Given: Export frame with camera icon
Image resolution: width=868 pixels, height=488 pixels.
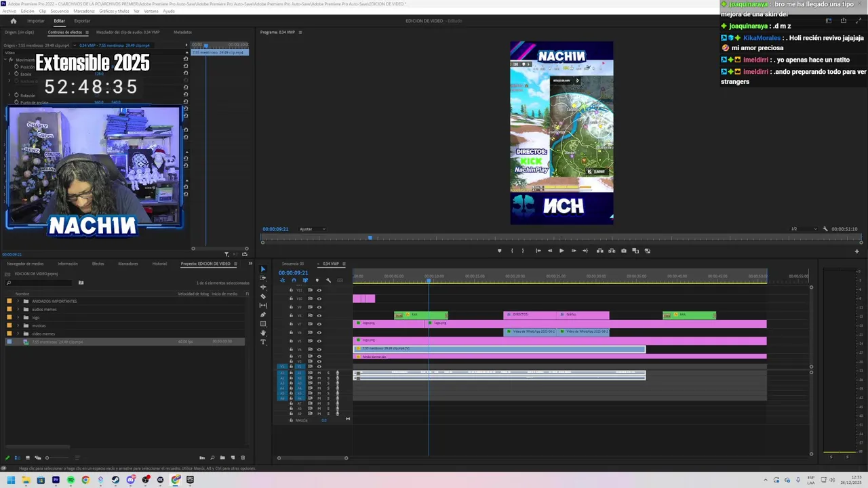Looking at the screenshot, I should (624, 251).
